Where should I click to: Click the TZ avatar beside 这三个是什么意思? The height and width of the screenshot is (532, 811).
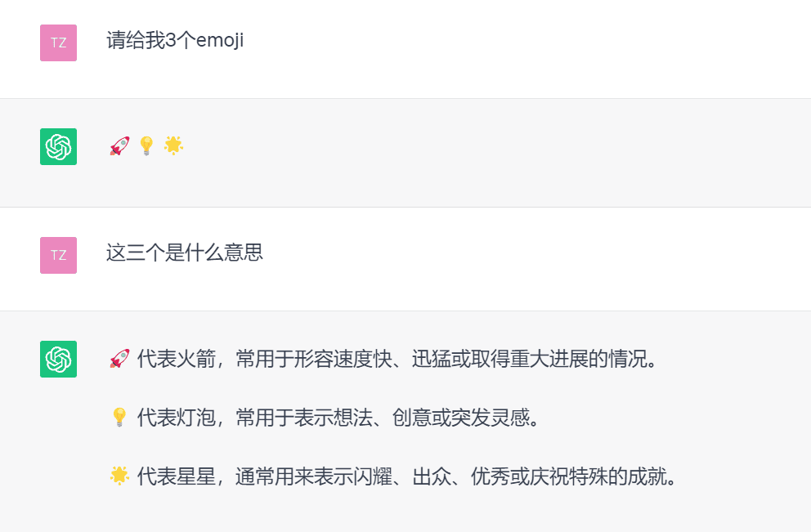pyautogui.click(x=58, y=256)
